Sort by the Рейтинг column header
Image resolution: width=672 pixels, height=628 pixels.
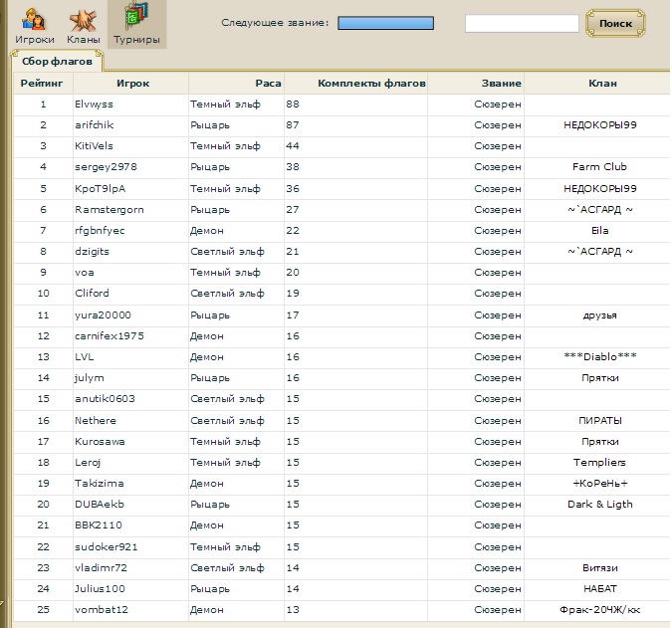pyautogui.click(x=41, y=84)
